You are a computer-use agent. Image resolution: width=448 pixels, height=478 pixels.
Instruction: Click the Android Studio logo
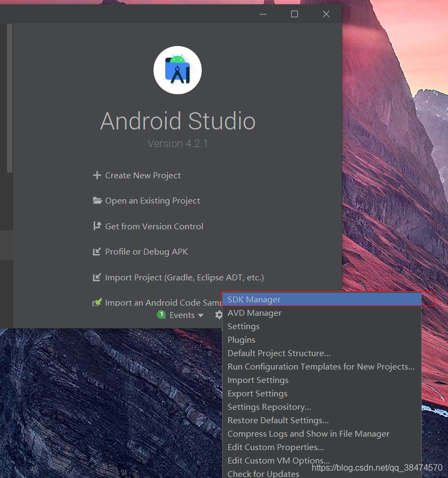coord(178,70)
